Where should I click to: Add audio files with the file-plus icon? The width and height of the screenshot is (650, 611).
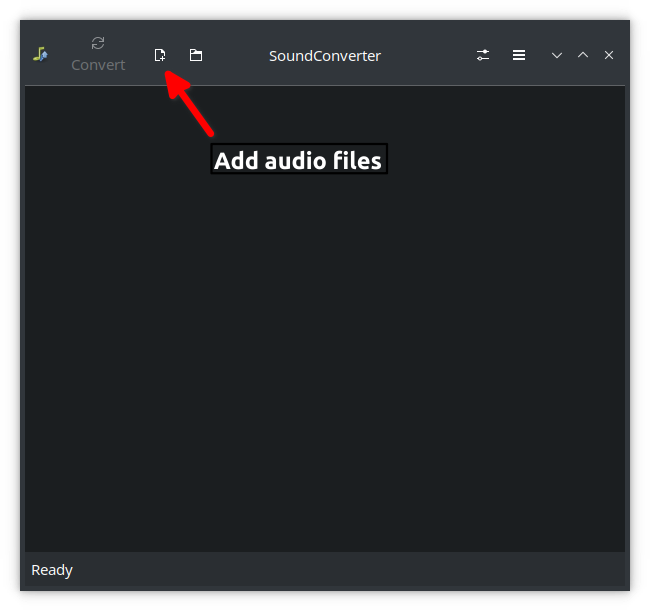pos(160,55)
